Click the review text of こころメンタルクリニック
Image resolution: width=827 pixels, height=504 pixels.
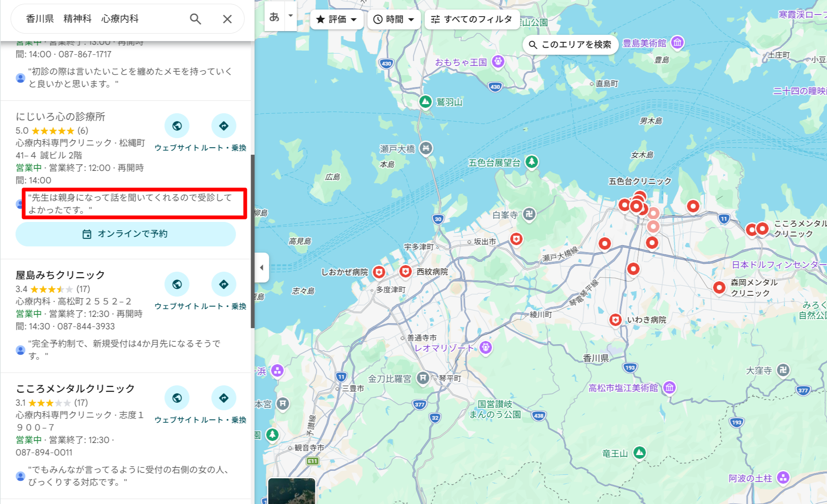click(x=128, y=476)
